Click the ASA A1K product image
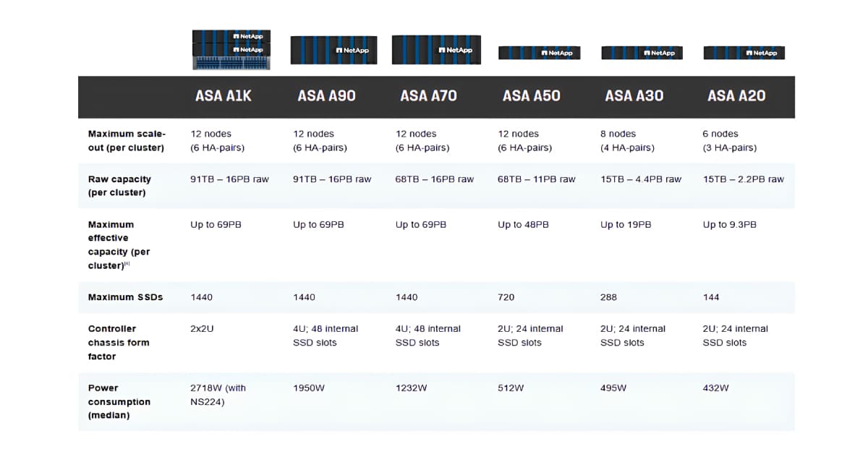Viewport: 868px width, 449px height. [x=230, y=51]
